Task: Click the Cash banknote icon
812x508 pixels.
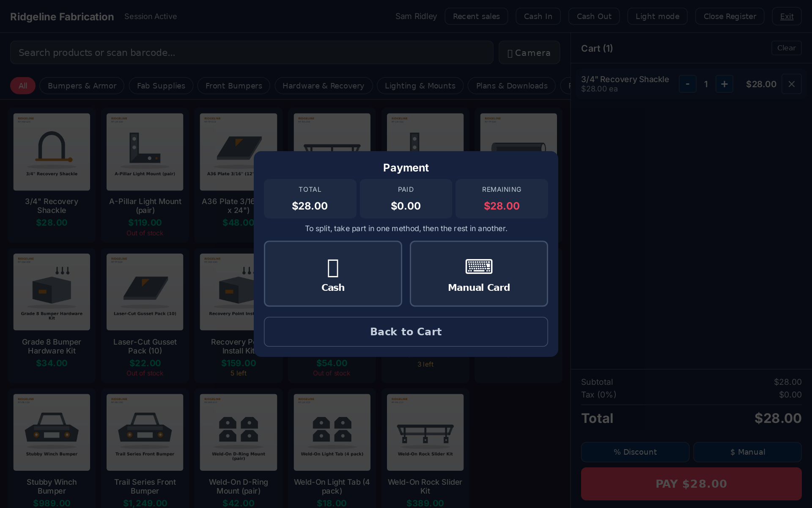Action: pos(333,268)
